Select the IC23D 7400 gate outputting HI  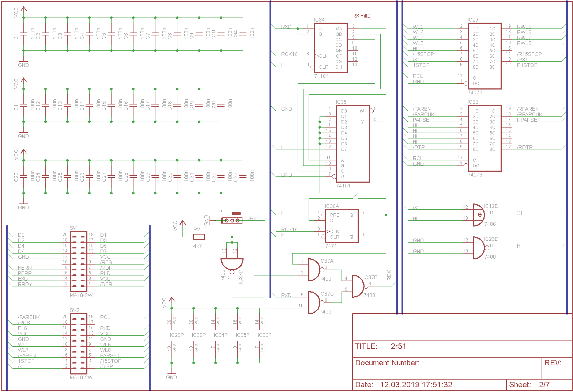pyautogui.click(x=479, y=248)
